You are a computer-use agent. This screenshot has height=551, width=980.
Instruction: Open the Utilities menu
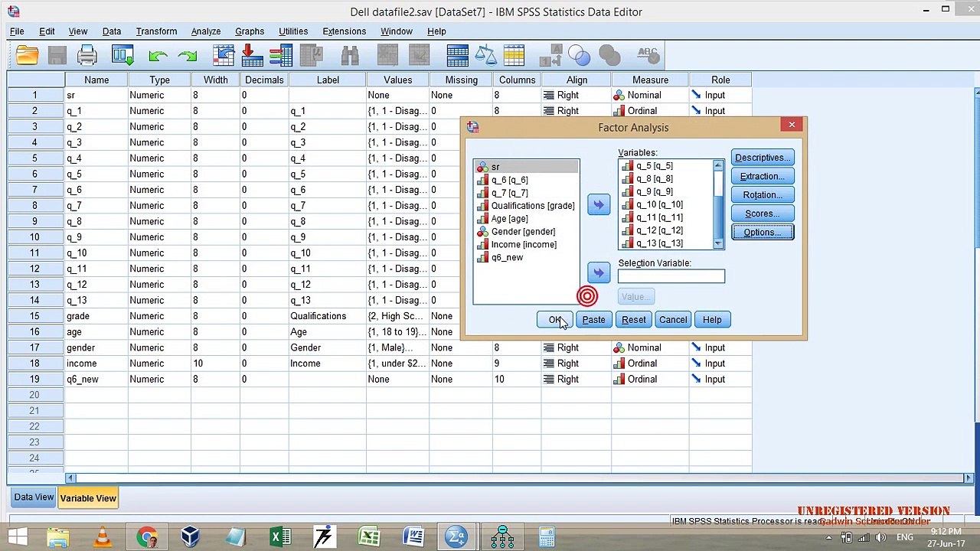[293, 31]
